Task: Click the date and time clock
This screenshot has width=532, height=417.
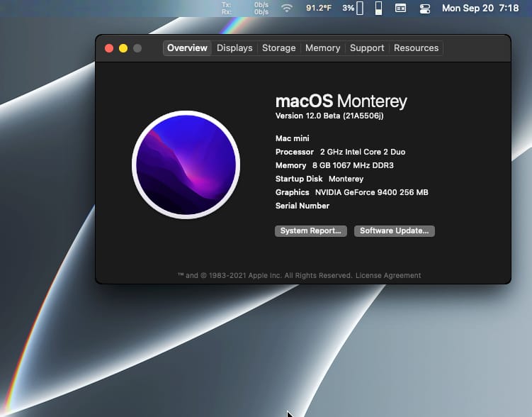Action: (x=480, y=8)
